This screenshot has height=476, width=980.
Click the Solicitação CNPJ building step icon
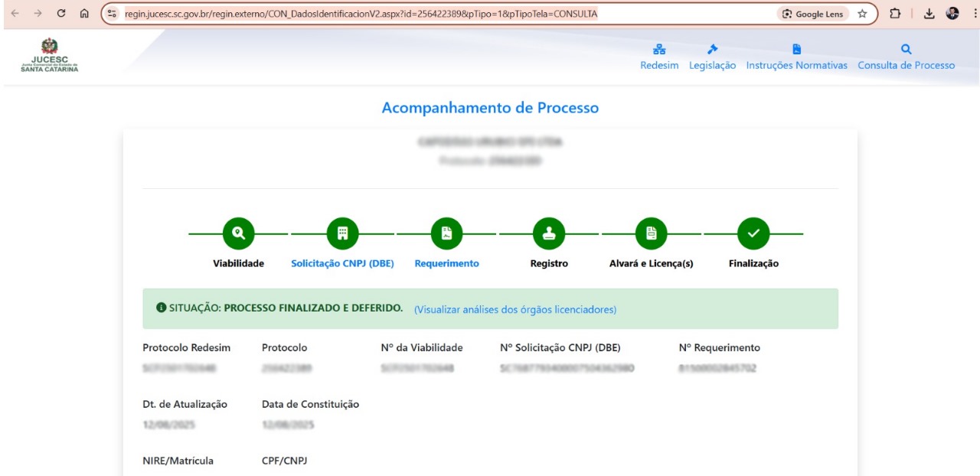[x=342, y=233]
